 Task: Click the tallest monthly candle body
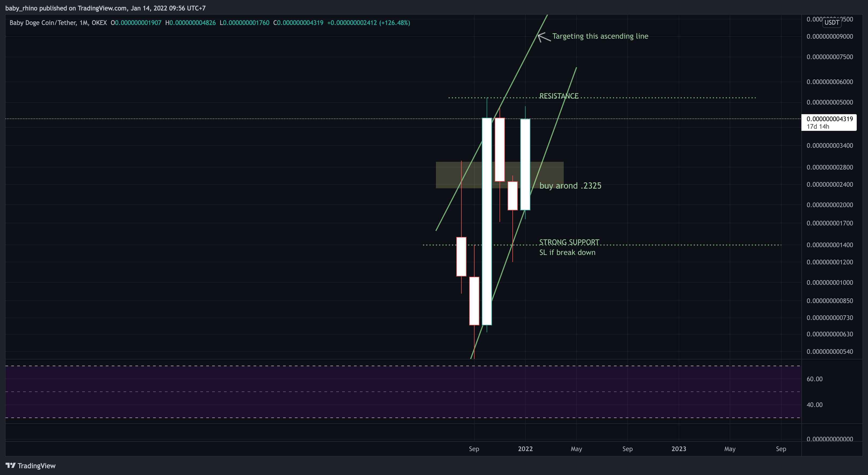click(x=487, y=221)
